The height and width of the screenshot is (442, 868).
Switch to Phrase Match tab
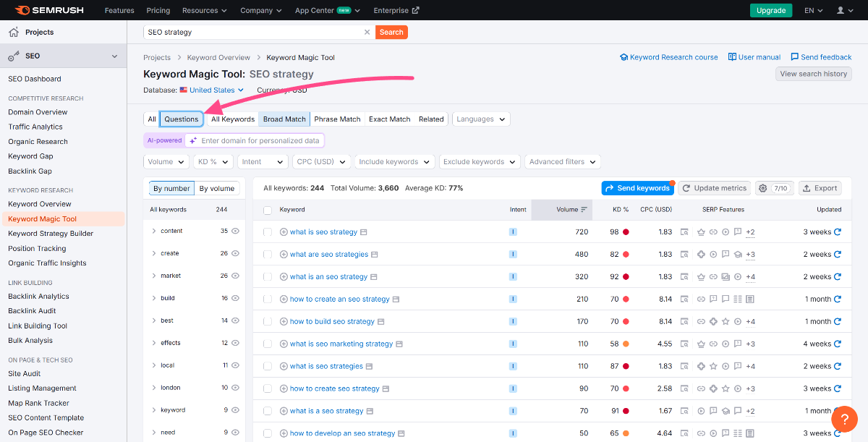pyautogui.click(x=337, y=119)
